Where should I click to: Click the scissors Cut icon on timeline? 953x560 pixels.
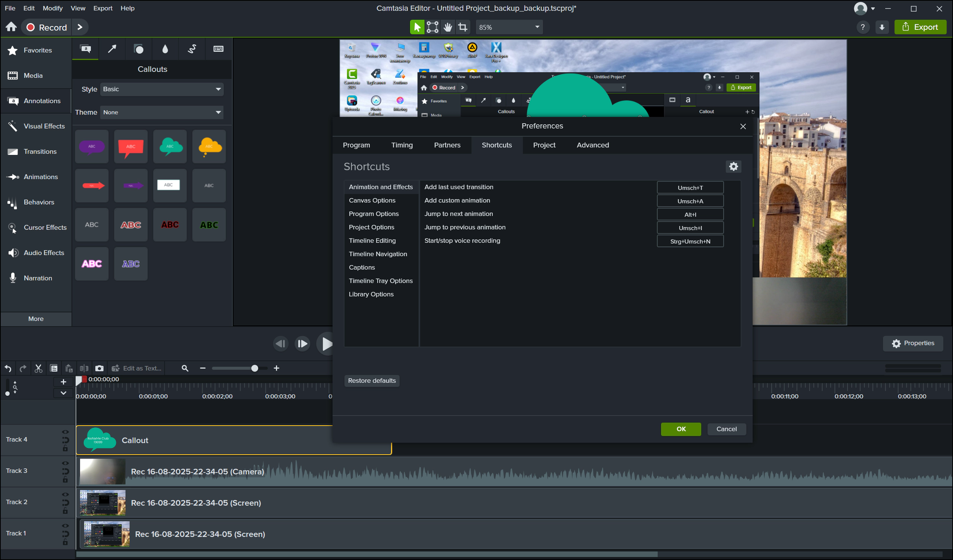click(x=38, y=368)
